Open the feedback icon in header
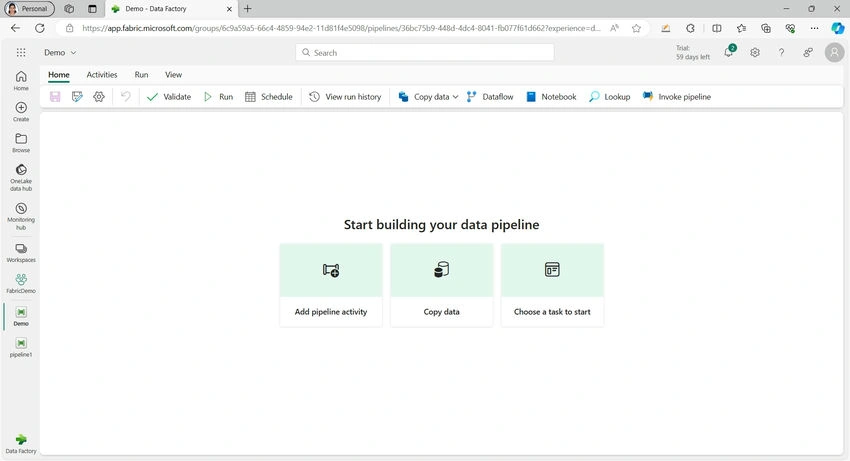850x461 pixels. tap(808, 53)
